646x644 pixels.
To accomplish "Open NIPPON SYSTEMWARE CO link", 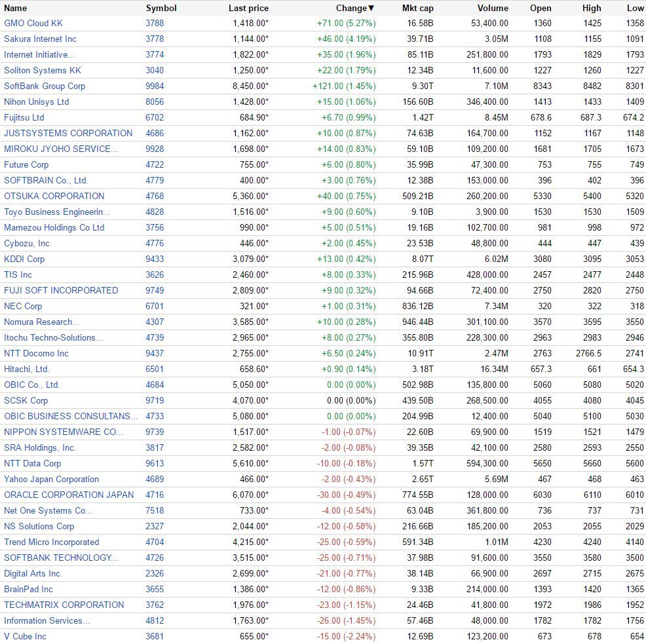I will coord(64,432).
